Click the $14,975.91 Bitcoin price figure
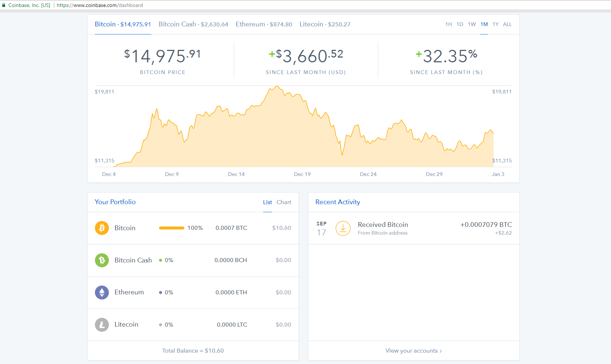The height and width of the screenshot is (364, 611). point(162,56)
